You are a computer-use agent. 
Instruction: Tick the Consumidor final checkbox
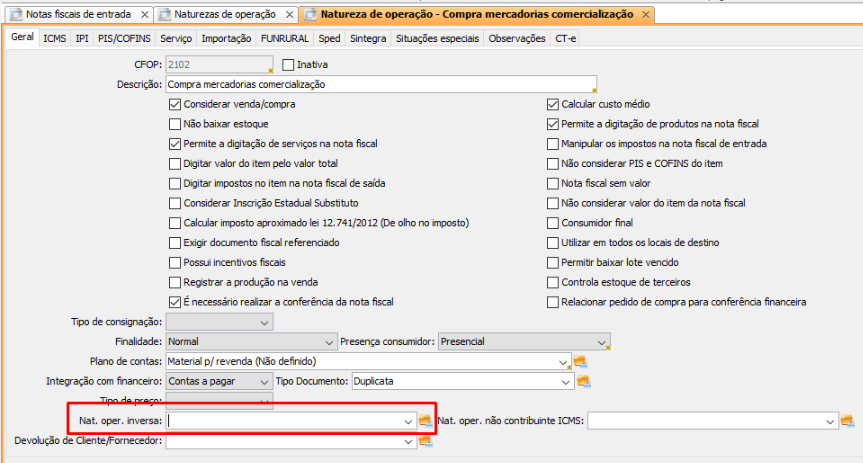tap(552, 223)
